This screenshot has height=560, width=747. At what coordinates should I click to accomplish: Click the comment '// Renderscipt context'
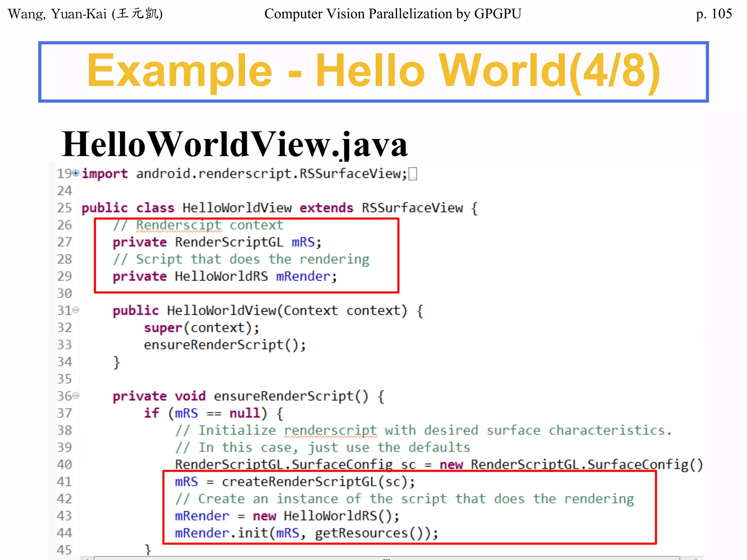pyautogui.click(x=198, y=225)
